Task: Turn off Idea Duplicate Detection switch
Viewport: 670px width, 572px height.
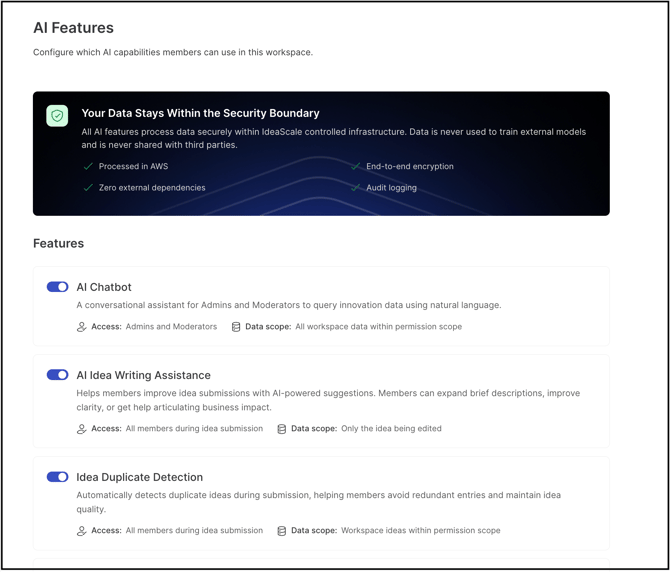Action: click(x=57, y=477)
